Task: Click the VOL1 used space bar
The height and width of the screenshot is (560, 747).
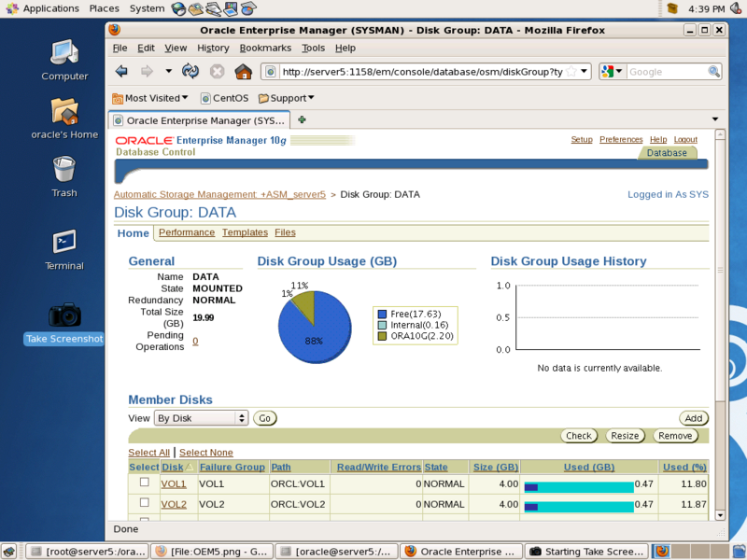Action: tap(579, 487)
